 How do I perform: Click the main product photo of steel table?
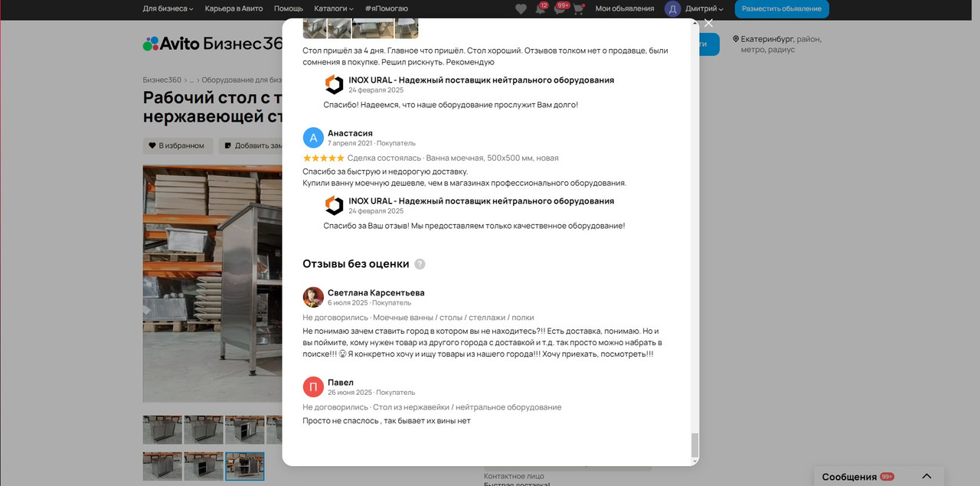[212, 283]
